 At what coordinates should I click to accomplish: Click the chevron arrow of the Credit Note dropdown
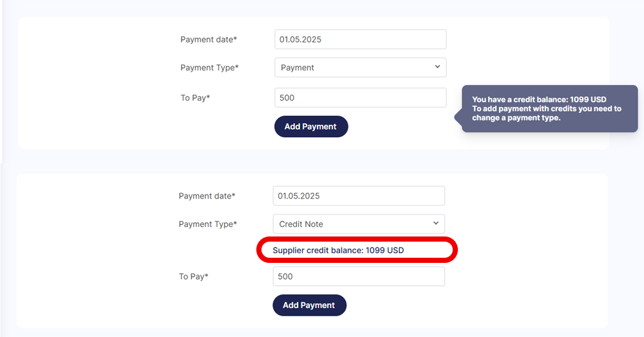pyautogui.click(x=436, y=223)
